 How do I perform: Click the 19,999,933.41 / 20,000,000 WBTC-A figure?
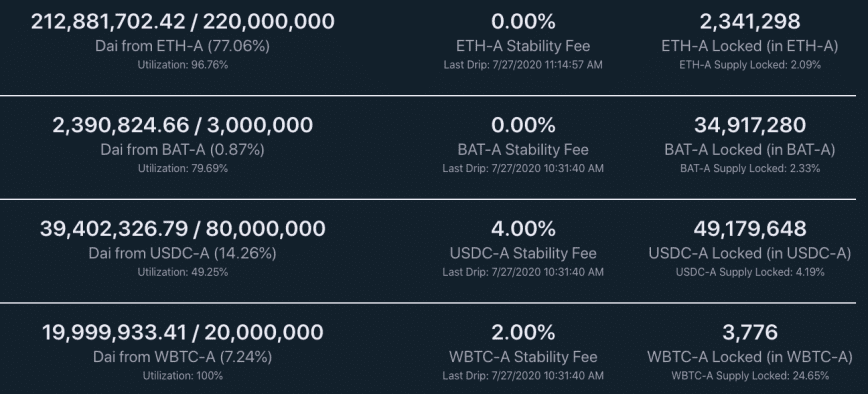pos(182,332)
